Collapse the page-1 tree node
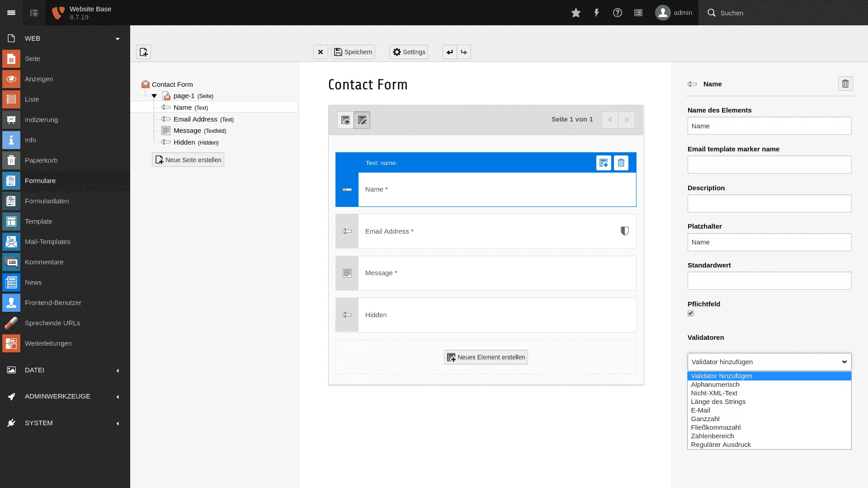The width and height of the screenshot is (868, 488). tap(154, 95)
